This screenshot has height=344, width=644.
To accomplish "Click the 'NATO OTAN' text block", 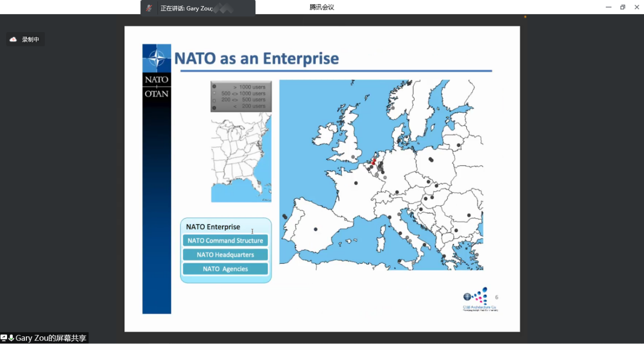I will [156, 86].
